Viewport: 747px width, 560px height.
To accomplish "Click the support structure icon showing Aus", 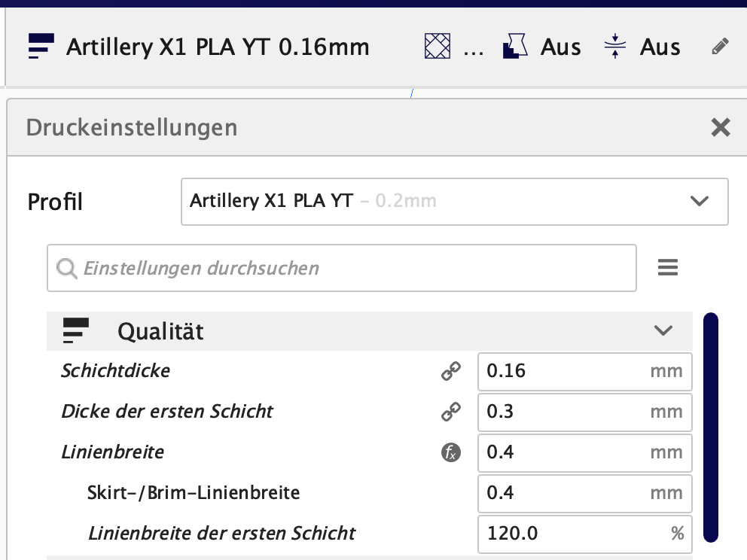I will (516, 47).
